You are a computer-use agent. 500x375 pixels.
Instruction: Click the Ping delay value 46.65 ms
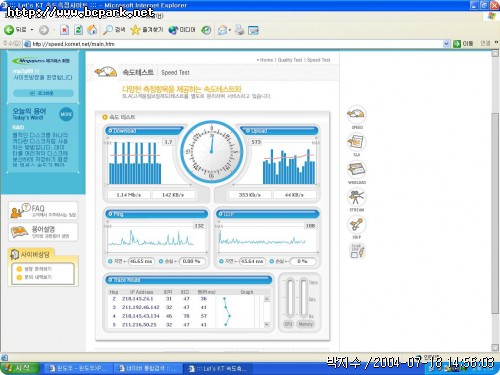pyautogui.click(x=141, y=261)
